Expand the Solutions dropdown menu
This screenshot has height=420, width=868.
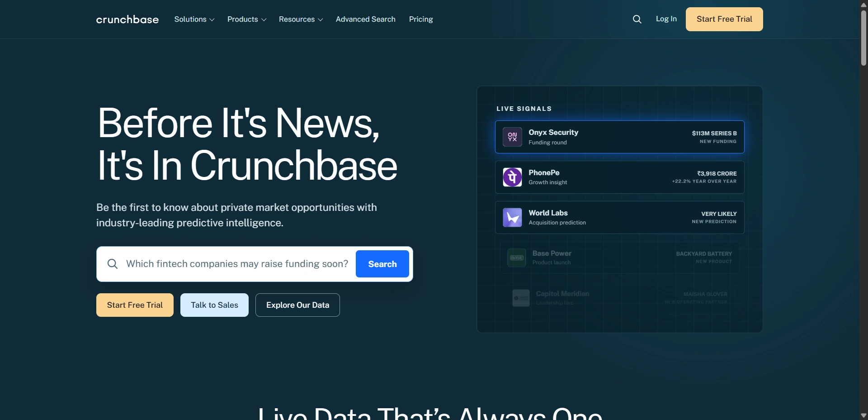coord(194,19)
